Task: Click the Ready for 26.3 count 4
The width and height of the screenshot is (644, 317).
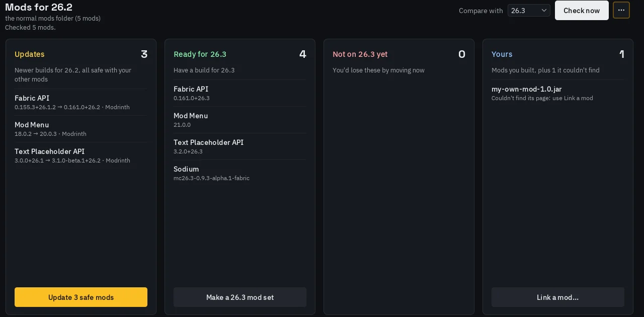Action: 303,54
